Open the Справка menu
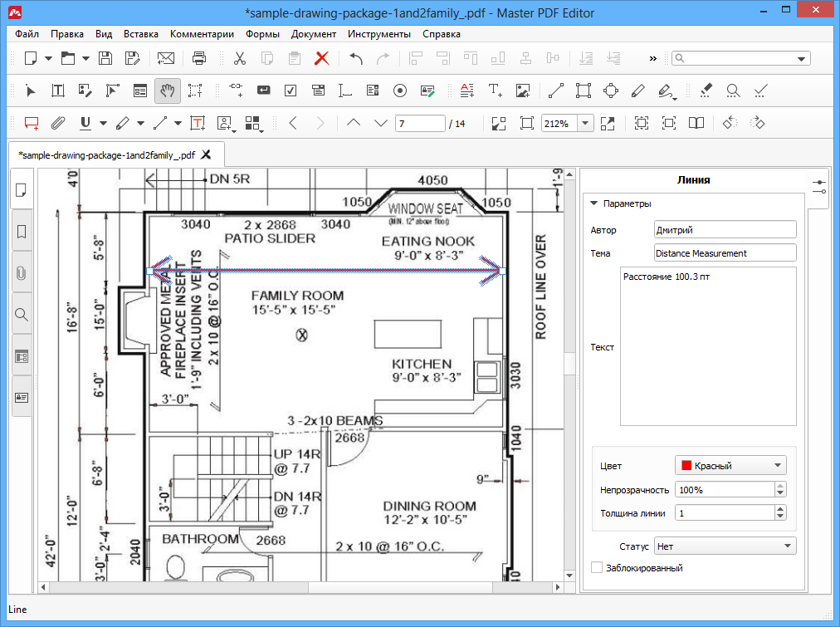 (x=442, y=34)
